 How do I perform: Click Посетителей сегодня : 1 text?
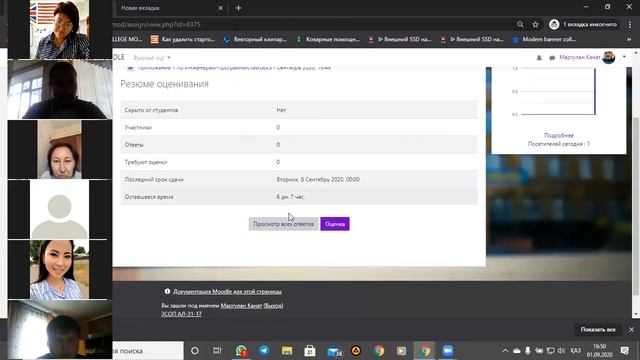coord(558,144)
